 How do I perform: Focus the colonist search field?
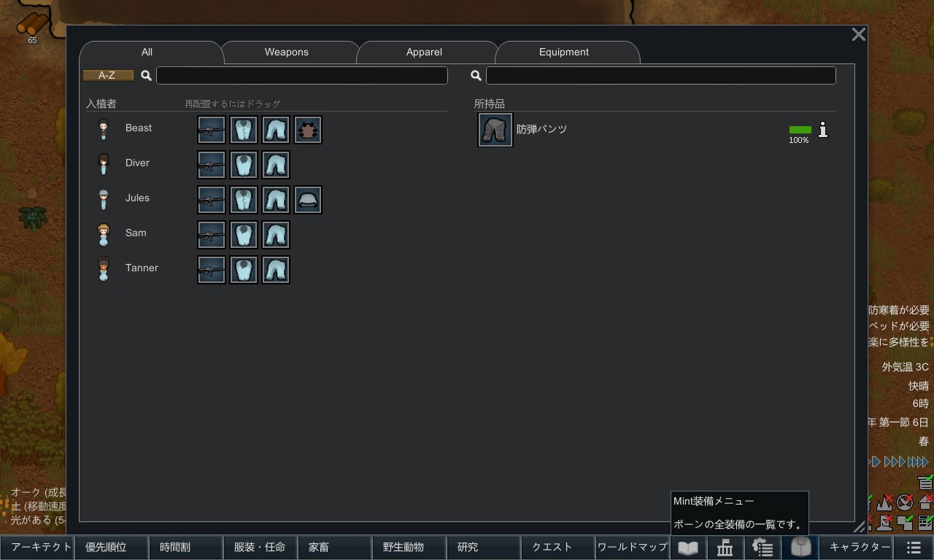tap(302, 75)
